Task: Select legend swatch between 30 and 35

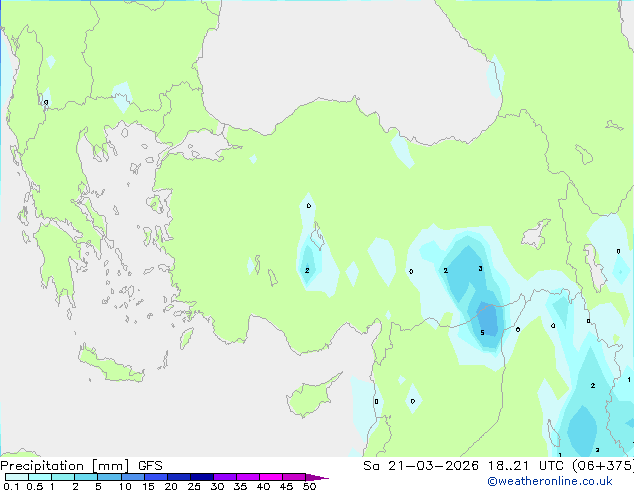Action: (x=225, y=477)
